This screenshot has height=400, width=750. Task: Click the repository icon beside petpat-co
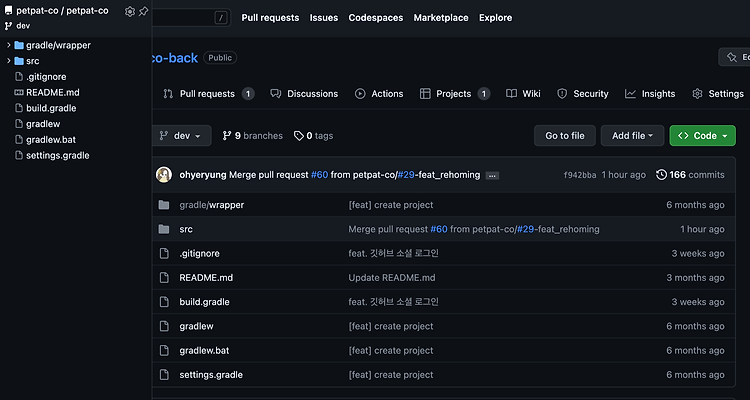(9, 11)
